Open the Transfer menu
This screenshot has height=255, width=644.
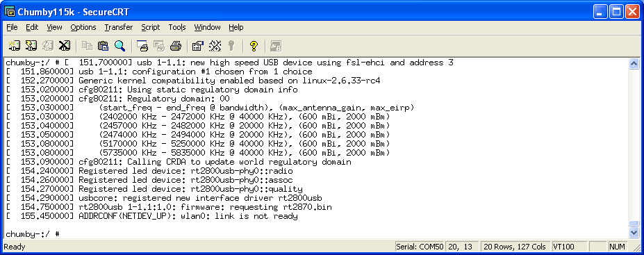pyautogui.click(x=118, y=27)
